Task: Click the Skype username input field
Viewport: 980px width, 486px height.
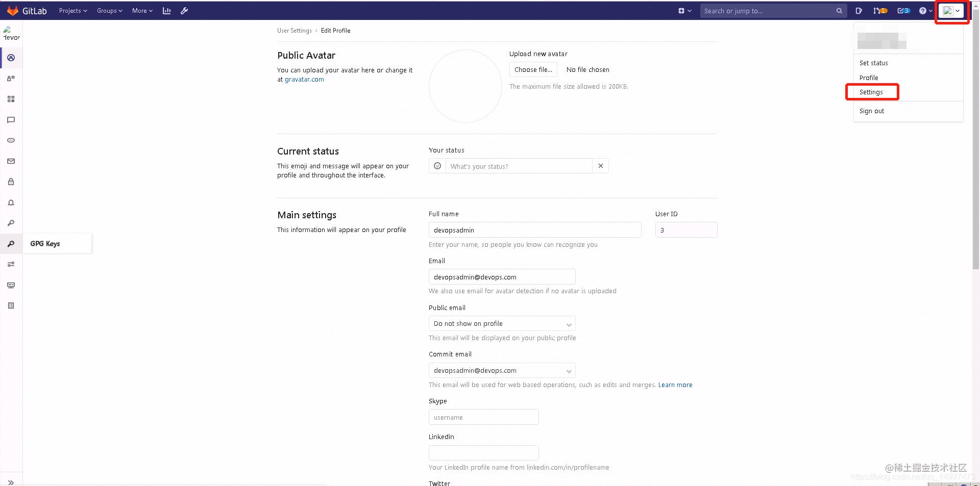Action: click(483, 417)
